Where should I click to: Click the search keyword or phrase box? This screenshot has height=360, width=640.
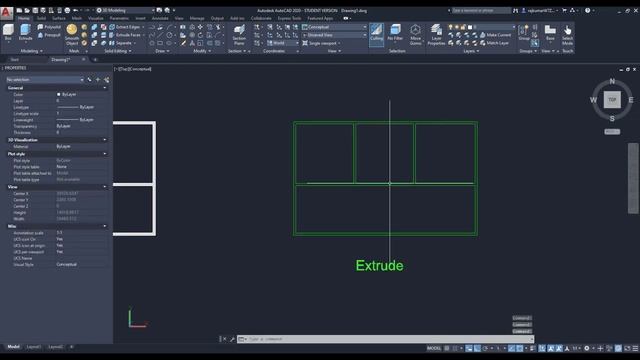[482, 11]
